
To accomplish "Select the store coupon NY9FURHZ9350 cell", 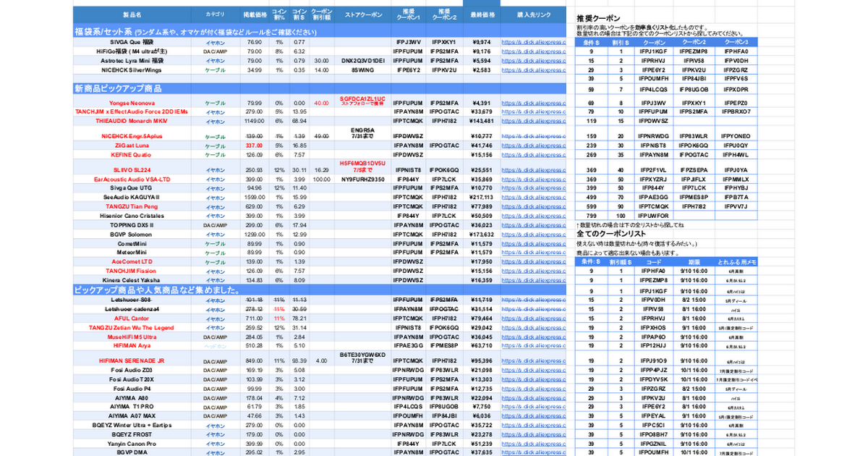I will [363, 179].
